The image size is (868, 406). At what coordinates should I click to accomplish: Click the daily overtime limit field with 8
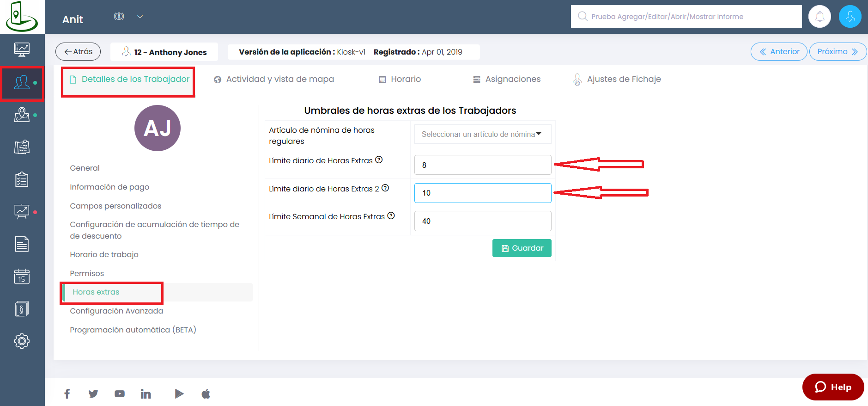pos(483,165)
